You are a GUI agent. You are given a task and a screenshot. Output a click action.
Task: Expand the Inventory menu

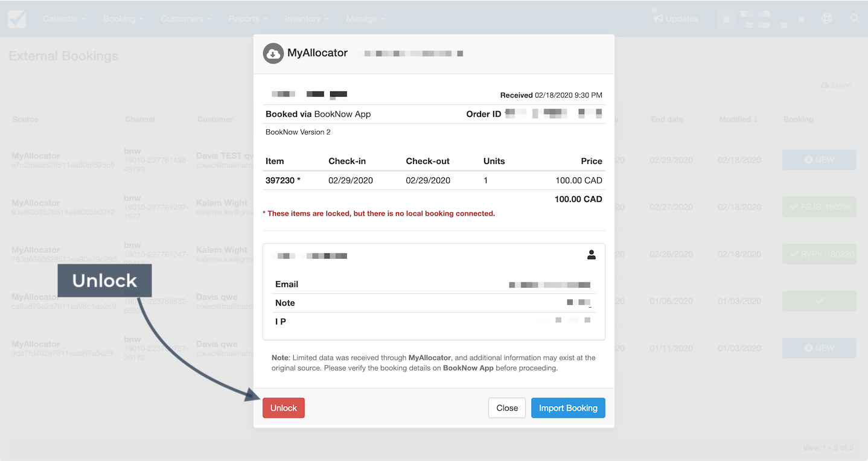click(x=307, y=19)
